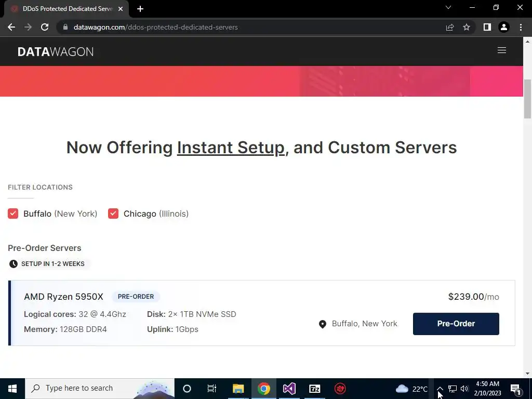Go back to previous page
532x399 pixels.
(x=11, y=27)
